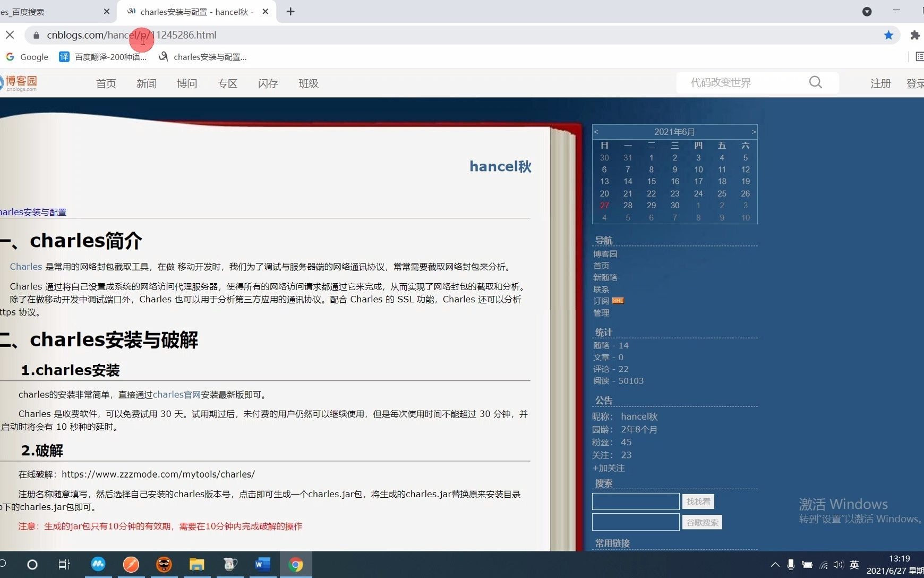Screen dimensions: 924x578
Task: Open the 新闻 menu item
Action: click(147, 83)
